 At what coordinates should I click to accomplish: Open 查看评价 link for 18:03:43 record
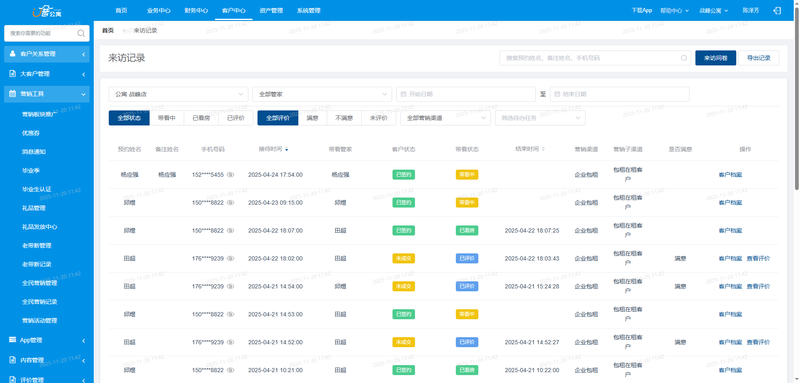tap(758, 259)
